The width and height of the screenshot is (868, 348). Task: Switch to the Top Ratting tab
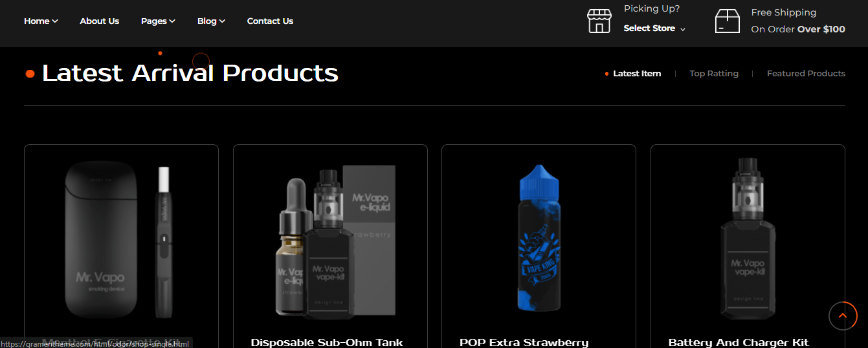pyautogui.click(x=714, y=74)
